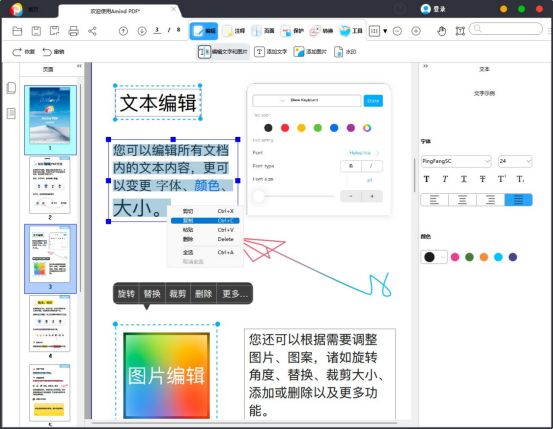Image resolution: width=553 pixels, height=429 pixels.
Task: Pick the pink color swatch in right panel
Action: pyautogui.click(x=455, y=257)
